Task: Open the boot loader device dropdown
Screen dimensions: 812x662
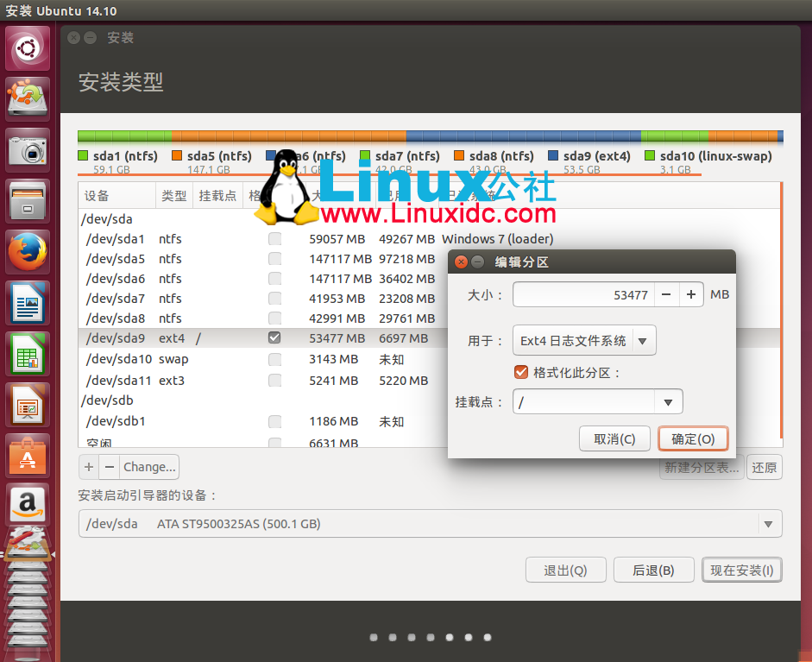Action: point(767,524)
